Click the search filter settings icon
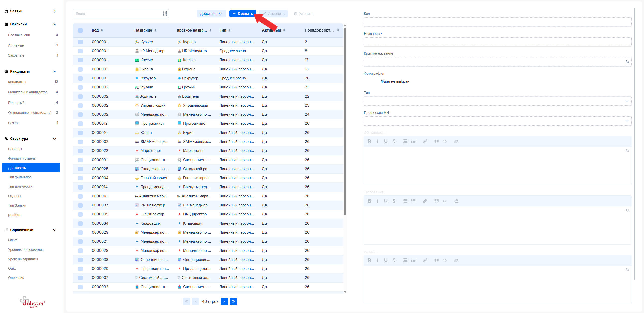The width and height of the screenshot is (644, 313). coord(165,14)
